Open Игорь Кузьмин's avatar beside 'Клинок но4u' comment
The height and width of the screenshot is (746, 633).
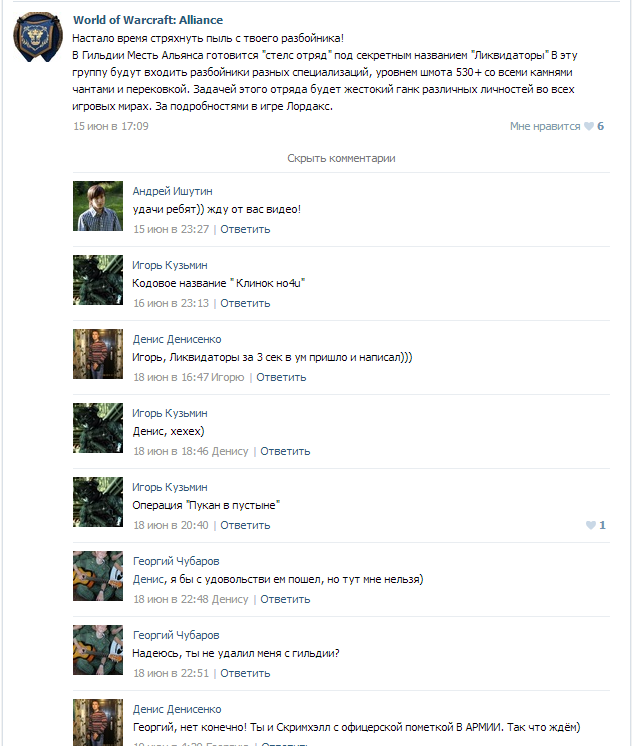(x=98, y=280)
